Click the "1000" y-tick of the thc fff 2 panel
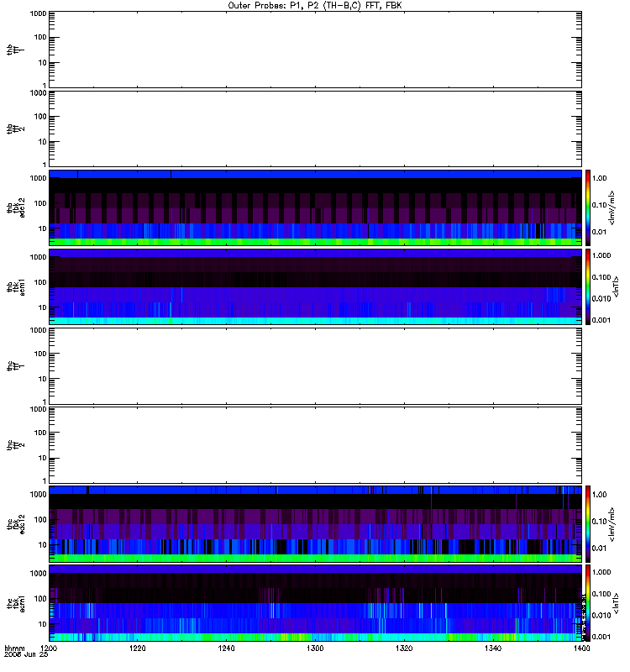 coord(38,409)
